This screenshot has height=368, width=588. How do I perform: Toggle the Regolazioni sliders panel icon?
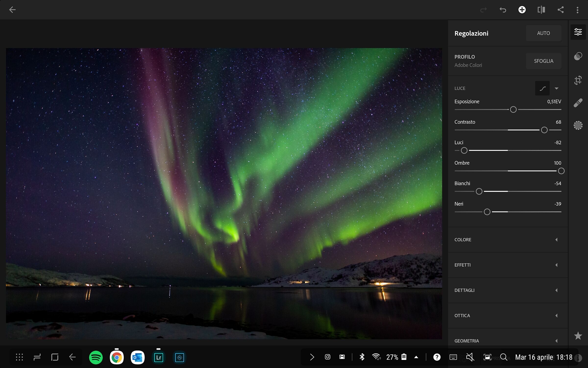[x=578, y=32]
